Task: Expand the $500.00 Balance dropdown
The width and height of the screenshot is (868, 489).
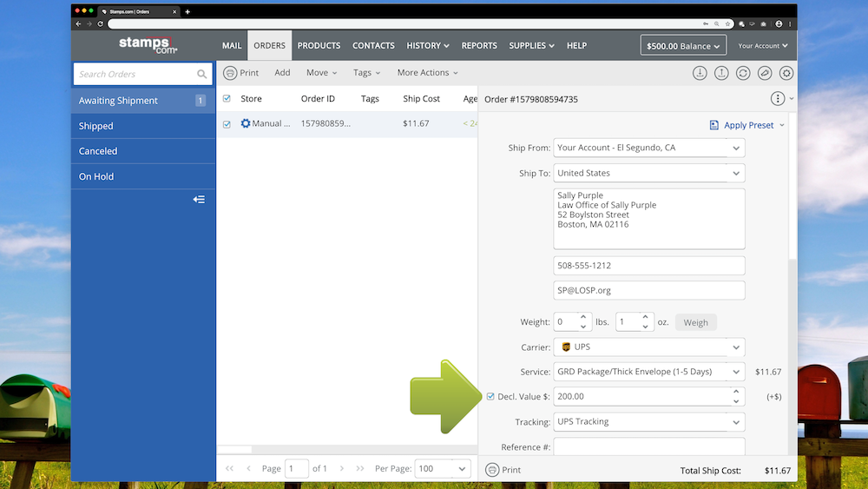Action: pyautogui.click(x=683, y=45)
